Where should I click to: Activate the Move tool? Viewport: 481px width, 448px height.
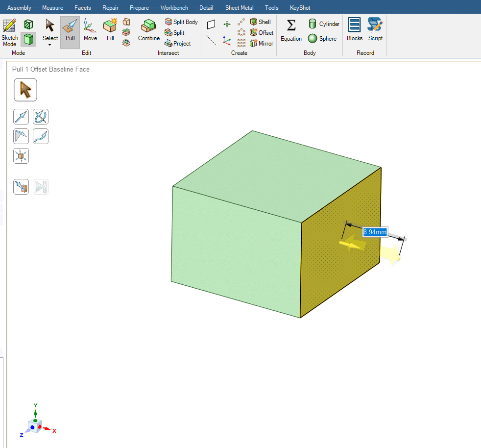point(90,31)
